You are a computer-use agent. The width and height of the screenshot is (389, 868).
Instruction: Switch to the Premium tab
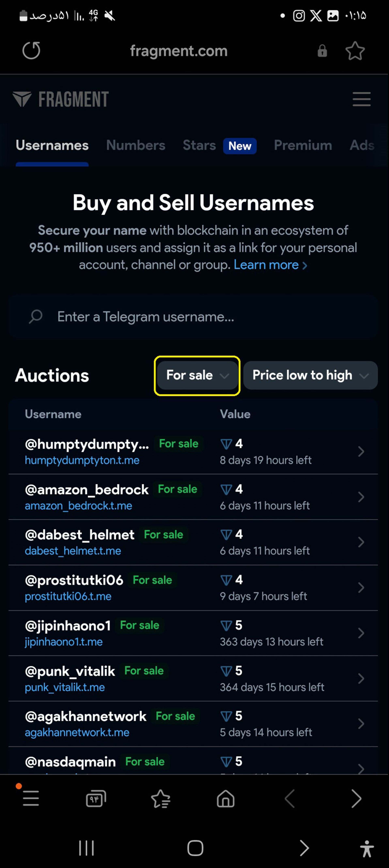point(303,145)
